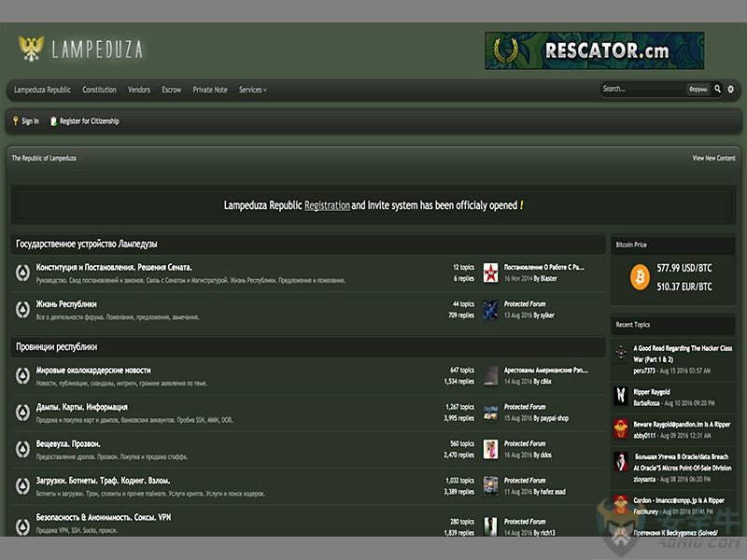Open Безопасность & Анонимность. Соксы. VPN forum
The height and width of the screenshot is (560, 747).
click(x=104, y=517)
